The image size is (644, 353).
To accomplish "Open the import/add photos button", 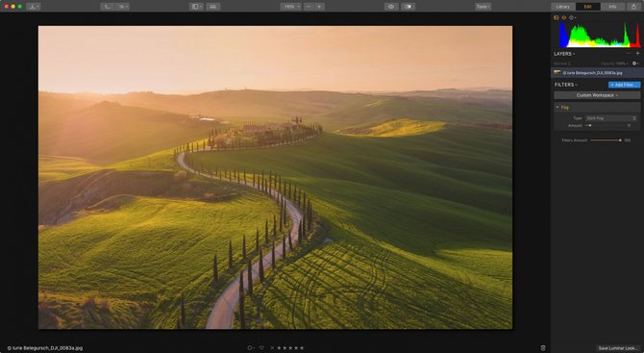I will [34, 7].
